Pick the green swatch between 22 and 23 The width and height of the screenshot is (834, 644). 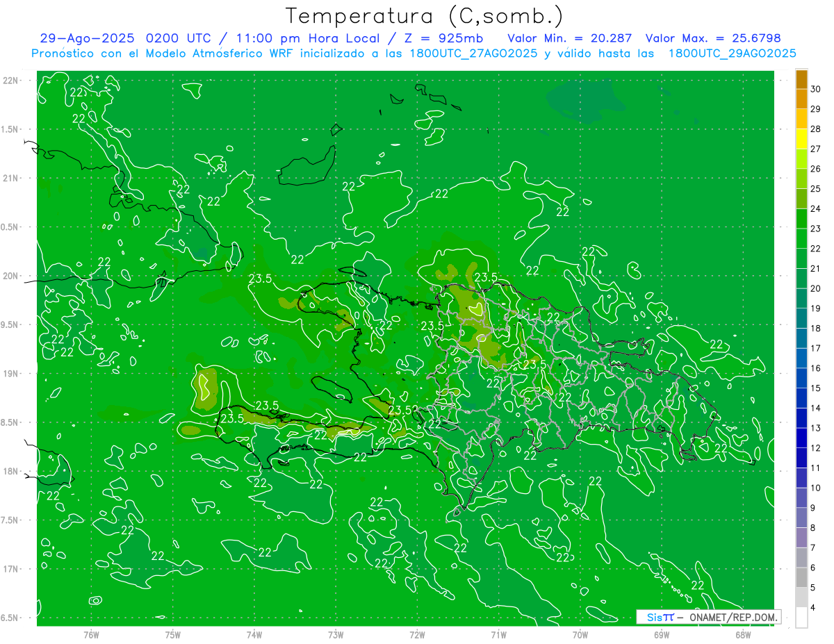pyautogui.click(x=802, y=239)
